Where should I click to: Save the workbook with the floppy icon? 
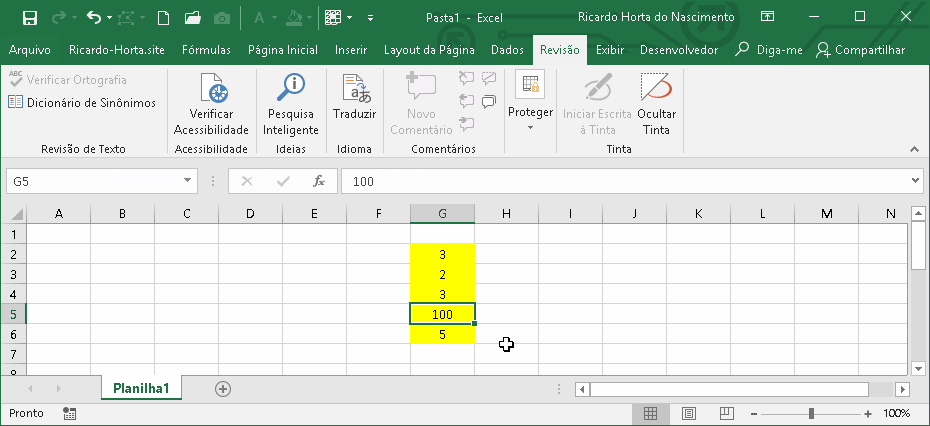pos(30,18)
